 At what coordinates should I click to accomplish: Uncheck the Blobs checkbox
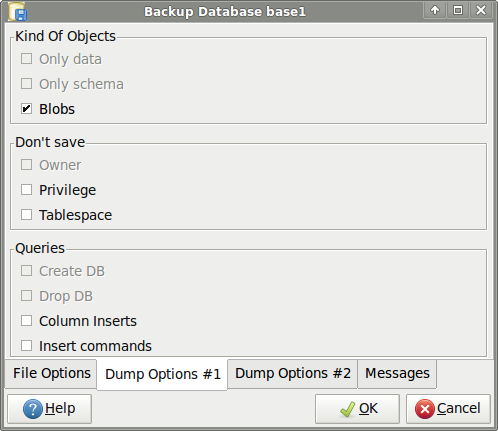click(x=26, y=109)
